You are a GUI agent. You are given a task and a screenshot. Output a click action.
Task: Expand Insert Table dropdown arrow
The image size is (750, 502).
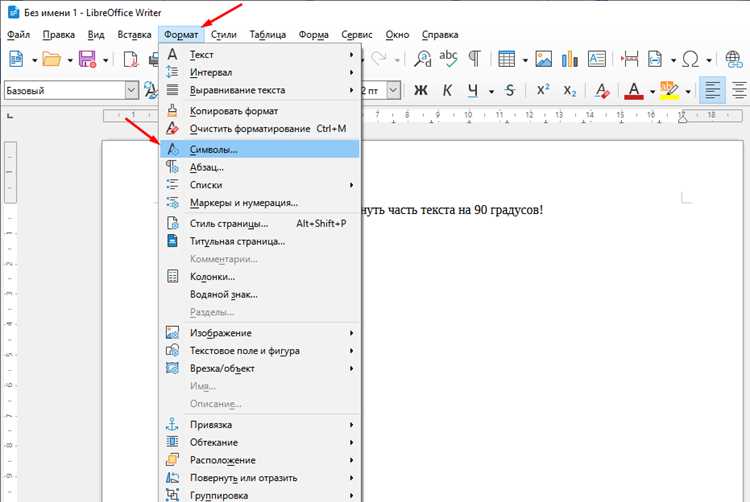[x=525, y=60]
